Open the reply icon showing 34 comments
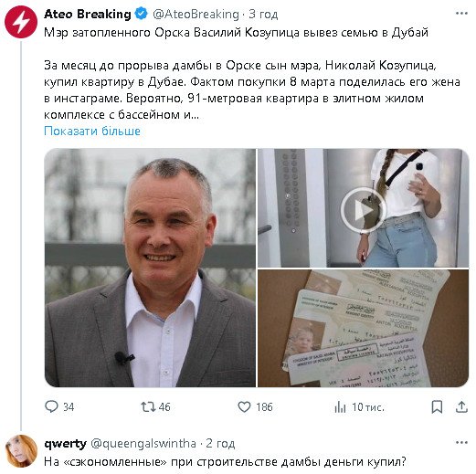The image size is (476, 474). (x=51, y=406)
